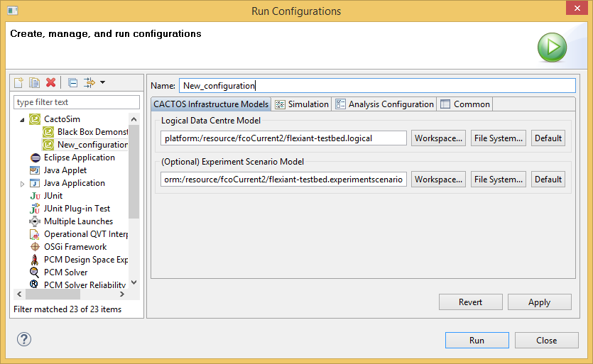
Task: Click the Eclipse Application icon
Action: [36, 158]
